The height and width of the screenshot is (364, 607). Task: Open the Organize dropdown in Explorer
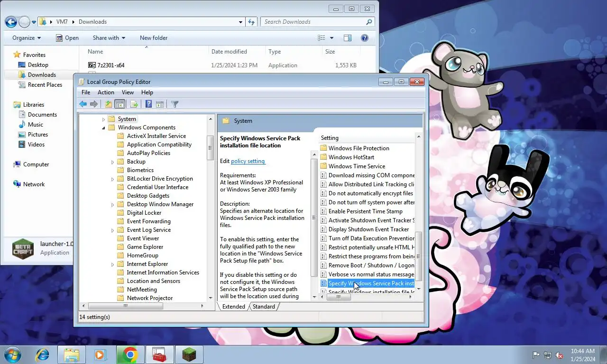click(27, 38)
